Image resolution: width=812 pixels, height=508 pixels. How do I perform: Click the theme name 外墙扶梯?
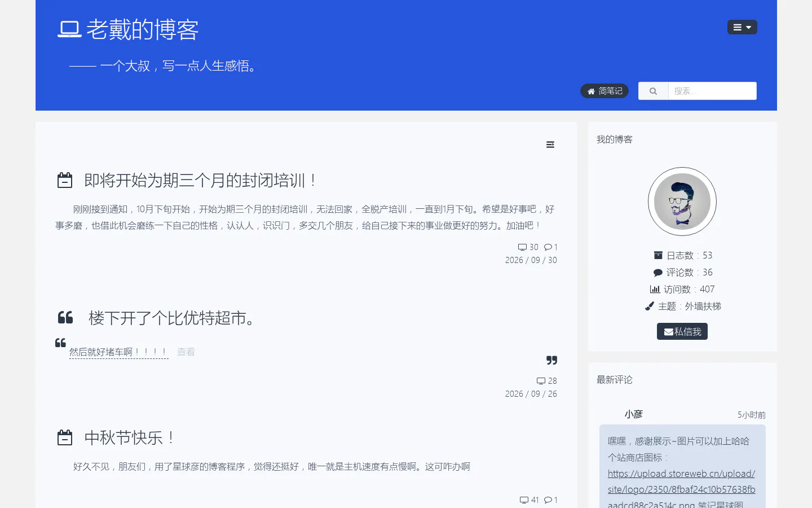click(x=703, y=306)
